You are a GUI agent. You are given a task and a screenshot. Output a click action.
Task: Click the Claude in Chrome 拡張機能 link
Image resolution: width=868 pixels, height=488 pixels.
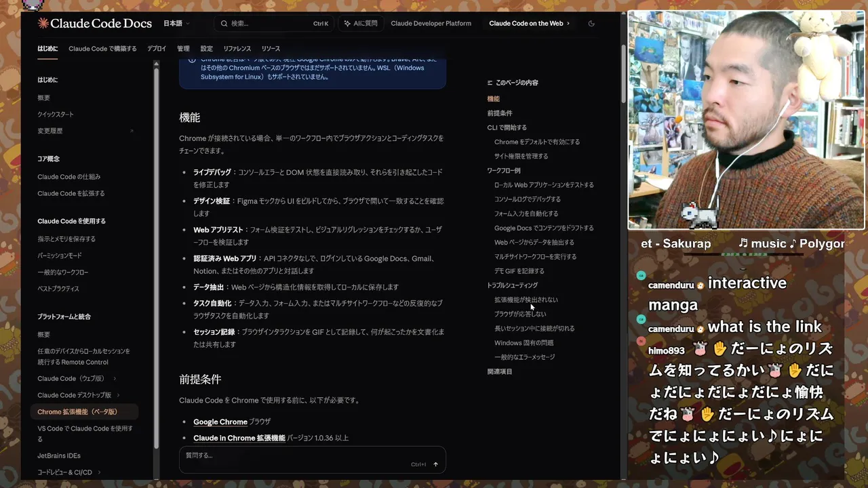pyautogui.click(x=239, y=438)
